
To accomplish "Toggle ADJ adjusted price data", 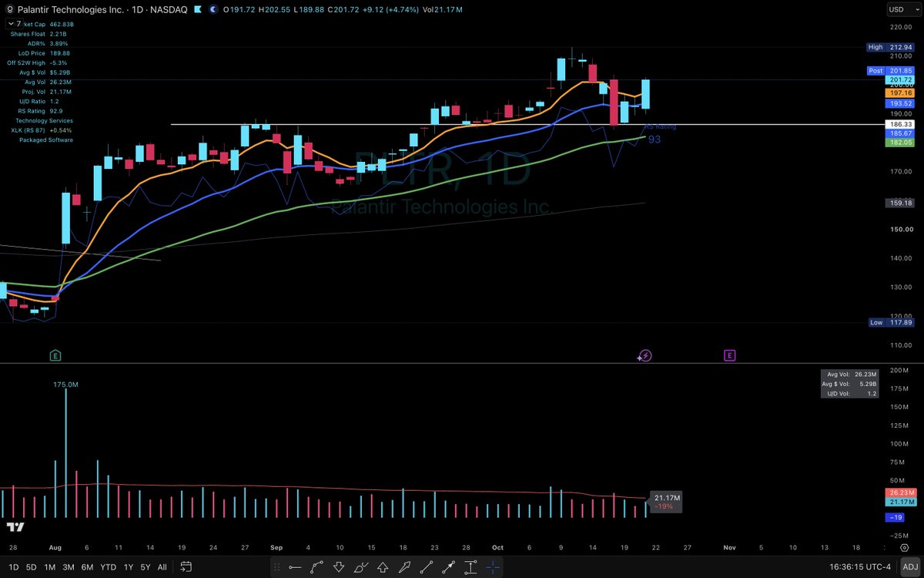I will tap(909, 567).
